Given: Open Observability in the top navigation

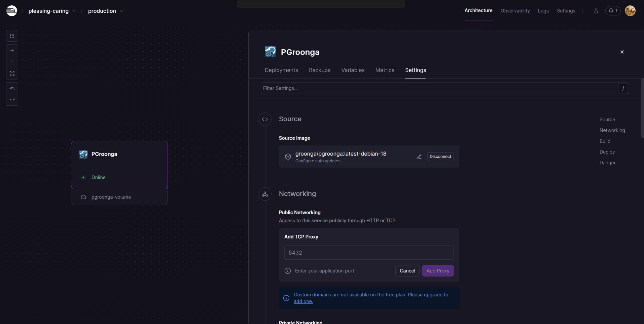Looking at the screenshot, I should click(x=515, y=11).
